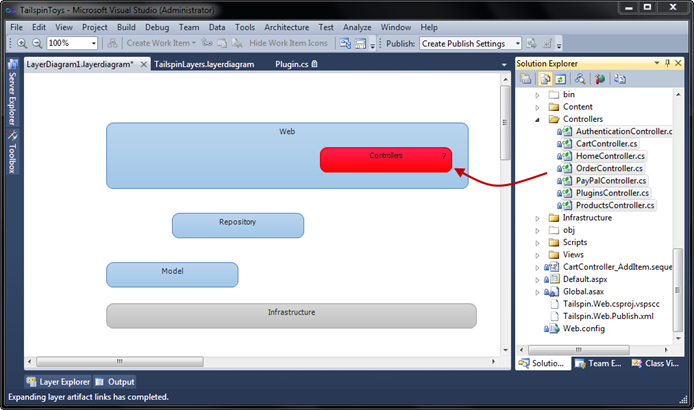Refresh the Solution Explorer tree

(x=560, y=79)
